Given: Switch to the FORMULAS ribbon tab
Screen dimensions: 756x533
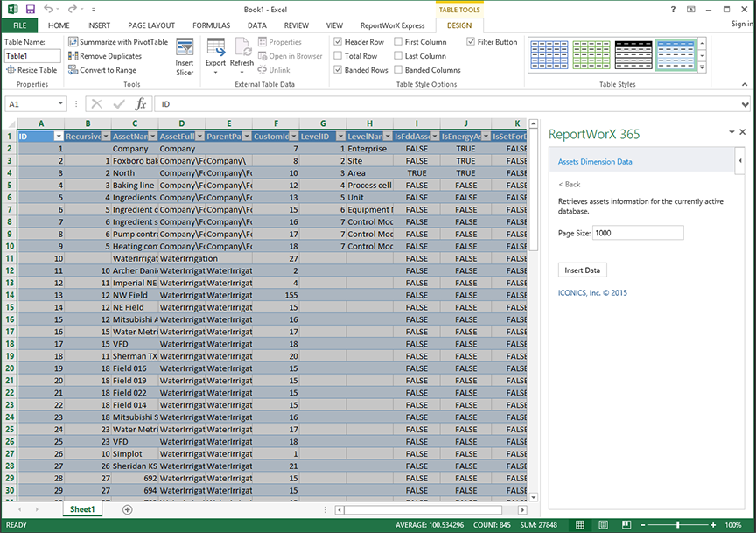Looking at the screenshot, I should click(x=211, y=25).
